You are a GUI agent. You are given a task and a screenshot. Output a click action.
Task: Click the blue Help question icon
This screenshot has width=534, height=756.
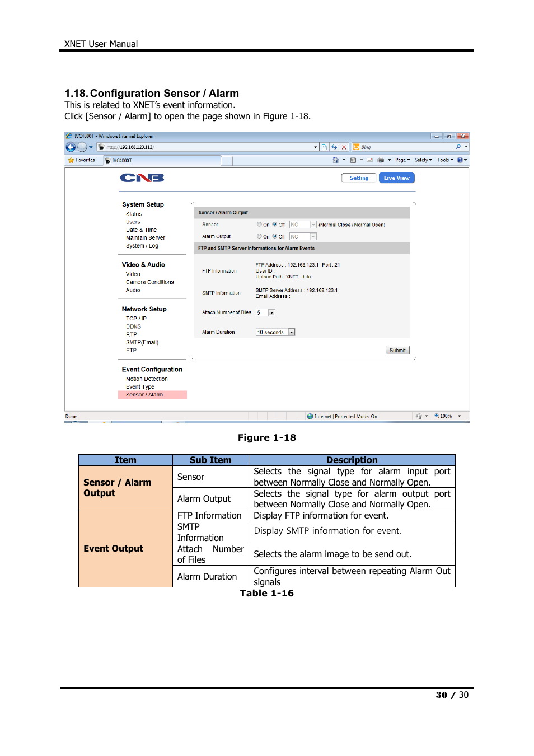pyautogui.click(x=460, y=160)
